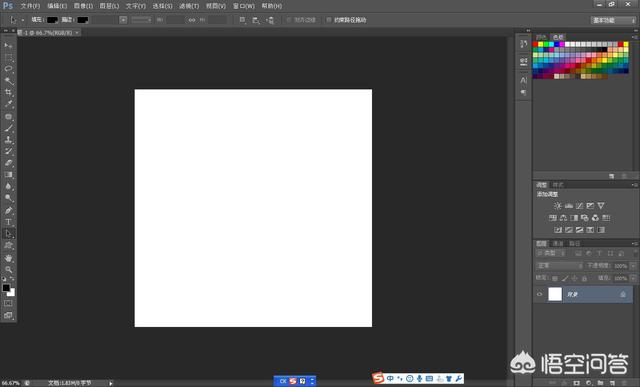This screenshot has height=387, width=640.
Task: Open Layers panel flyout menu
Action: [634, 244]
